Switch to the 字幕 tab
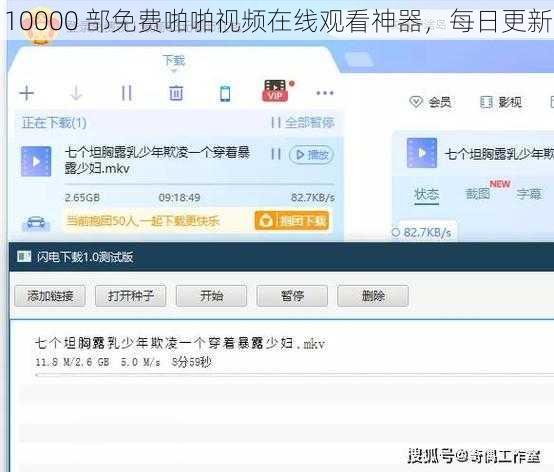Screen dimensions: 554x472 pyautogui.click(x=529, y=194)
